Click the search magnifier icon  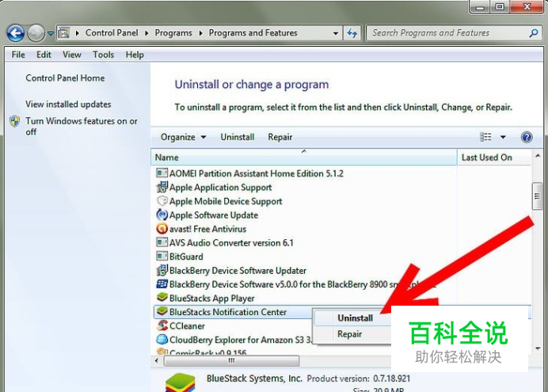534,32
